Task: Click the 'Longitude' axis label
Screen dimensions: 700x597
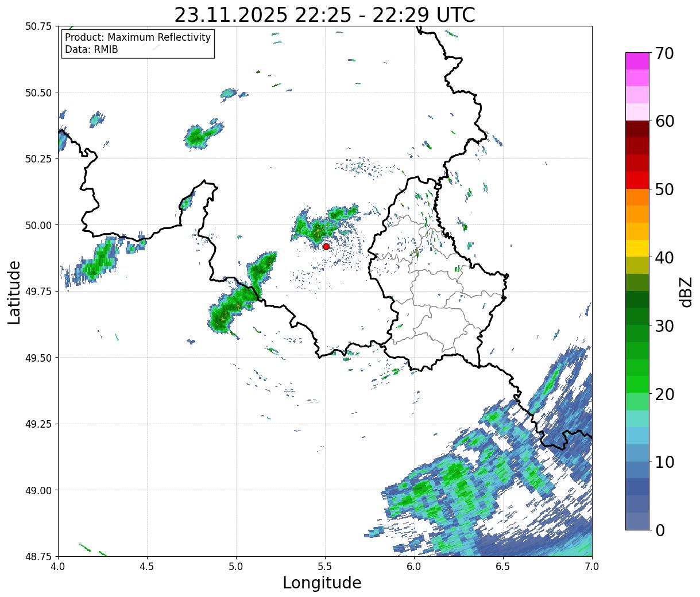Action: click(322, 583)
